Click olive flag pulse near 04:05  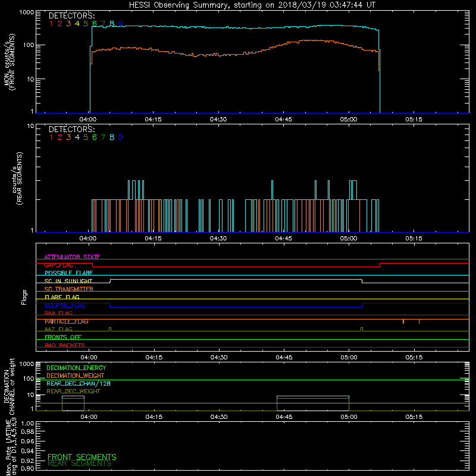(110, 330)
